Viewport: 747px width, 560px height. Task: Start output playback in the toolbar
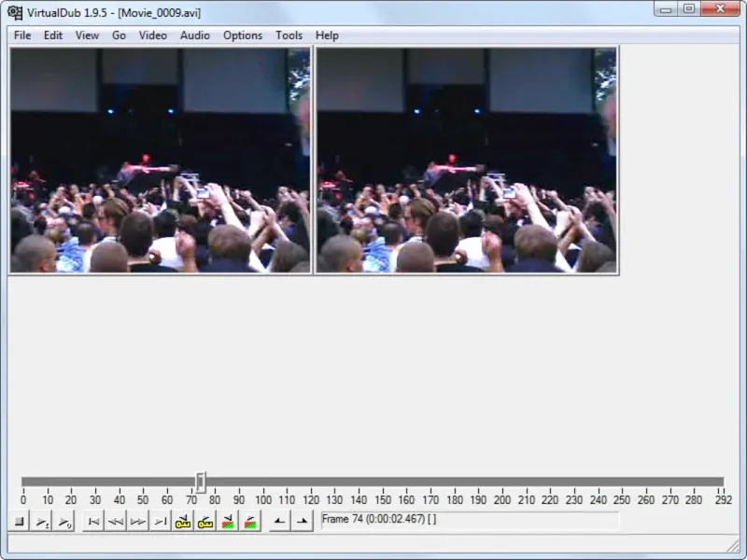63,522
